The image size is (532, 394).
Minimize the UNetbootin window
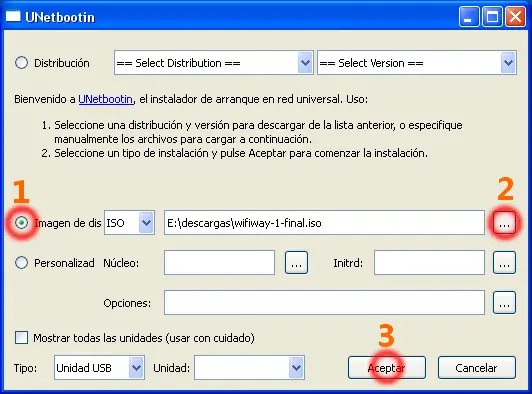pos(469,16)
